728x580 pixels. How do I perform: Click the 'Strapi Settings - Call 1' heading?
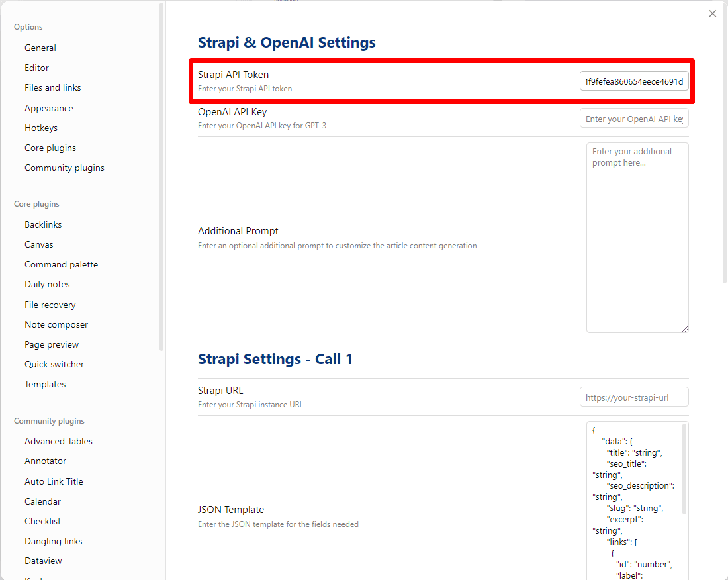click(275, 359)
